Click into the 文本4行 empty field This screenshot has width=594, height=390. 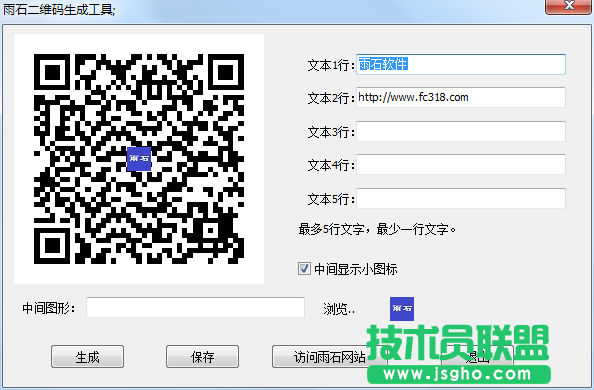461,164
